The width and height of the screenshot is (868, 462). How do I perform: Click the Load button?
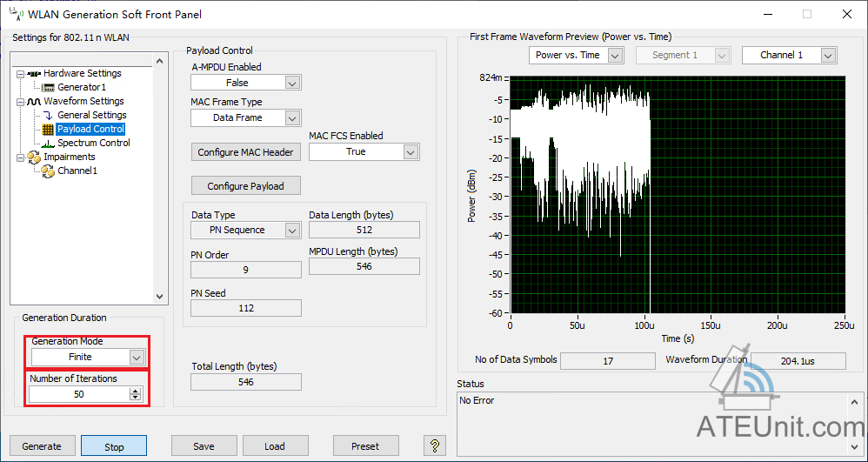pos(275,446)
